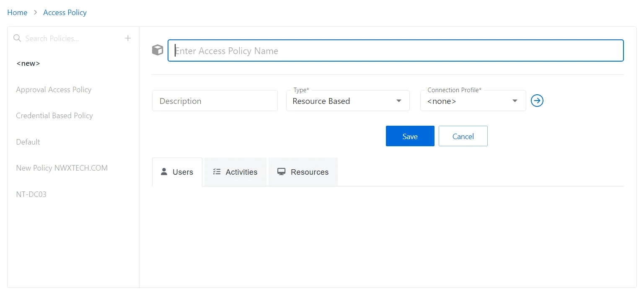Image resolution: width=644 pixels, height=295 pixels.
Task: Click the Cancel button
Action: point(463,136)
